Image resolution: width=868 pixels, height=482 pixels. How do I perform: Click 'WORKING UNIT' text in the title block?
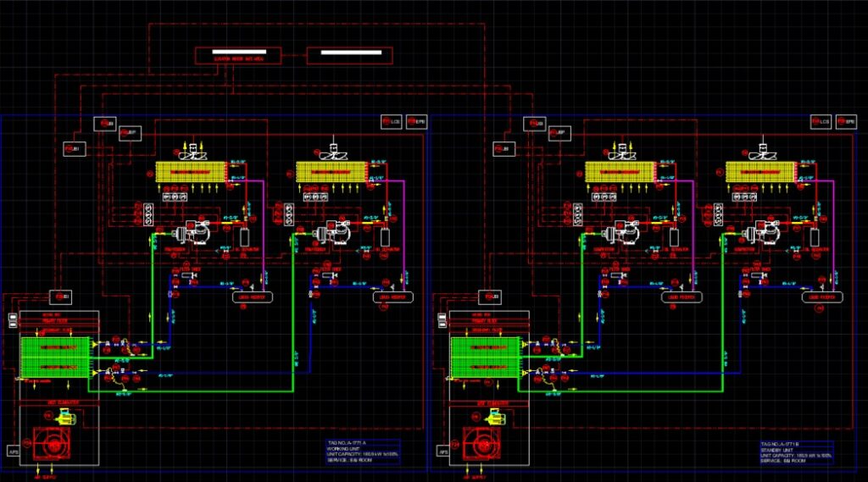[x=344, y=449]
